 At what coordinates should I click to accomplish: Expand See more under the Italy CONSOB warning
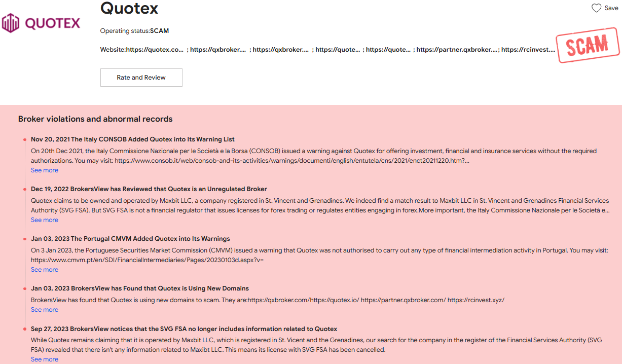coord(45,170)
